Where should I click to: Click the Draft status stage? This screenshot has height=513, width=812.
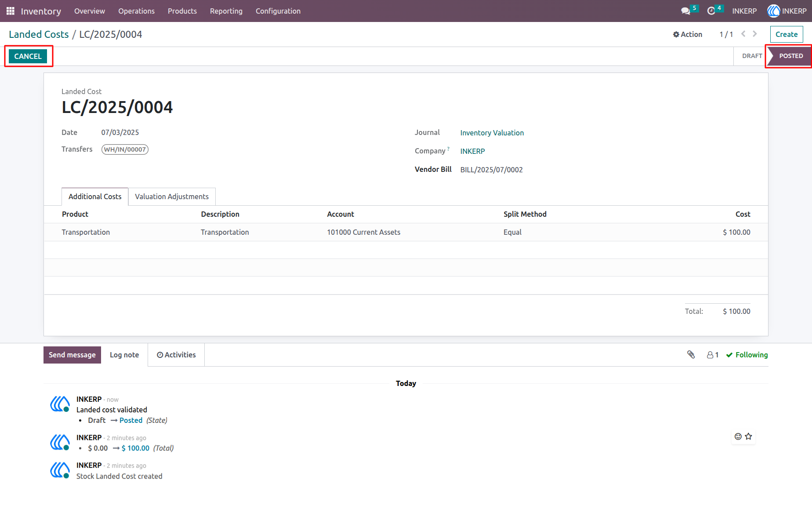(752, 56)
